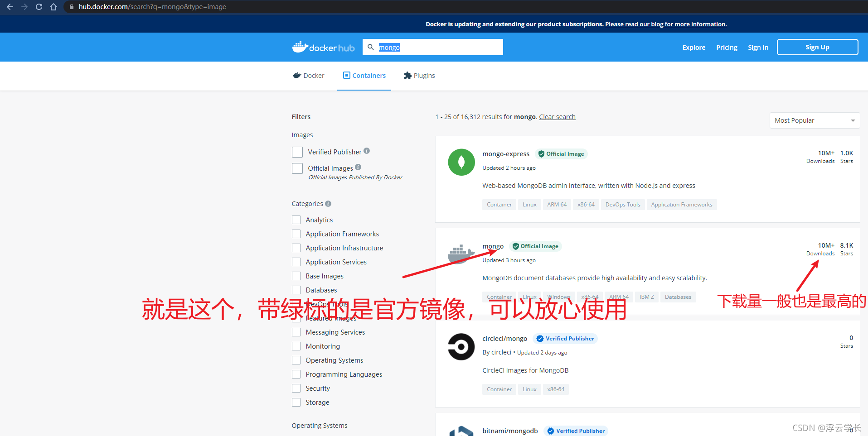The width and height of the screenshot is (868, 436).
Task: Check the Application Frameworks category
Action: (296, 234)
